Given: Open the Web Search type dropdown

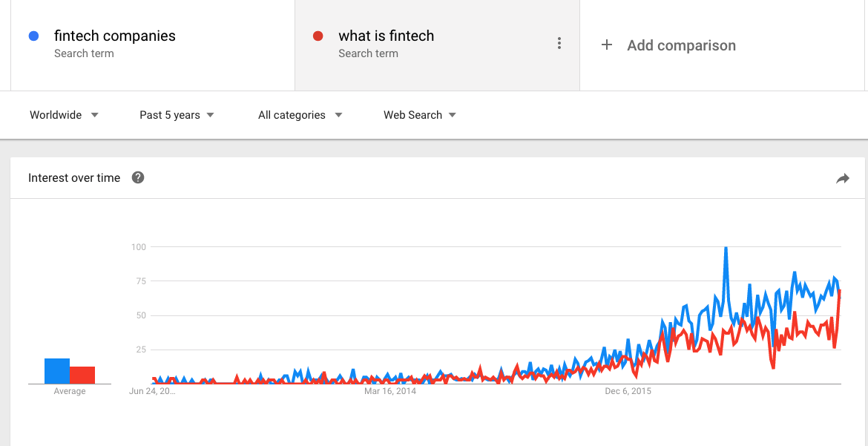Looking at the screenshot, I should (x=420, y=115).
